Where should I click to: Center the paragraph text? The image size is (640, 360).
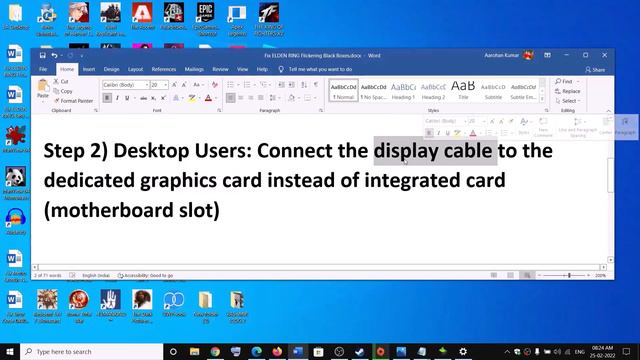pos(241,98)
